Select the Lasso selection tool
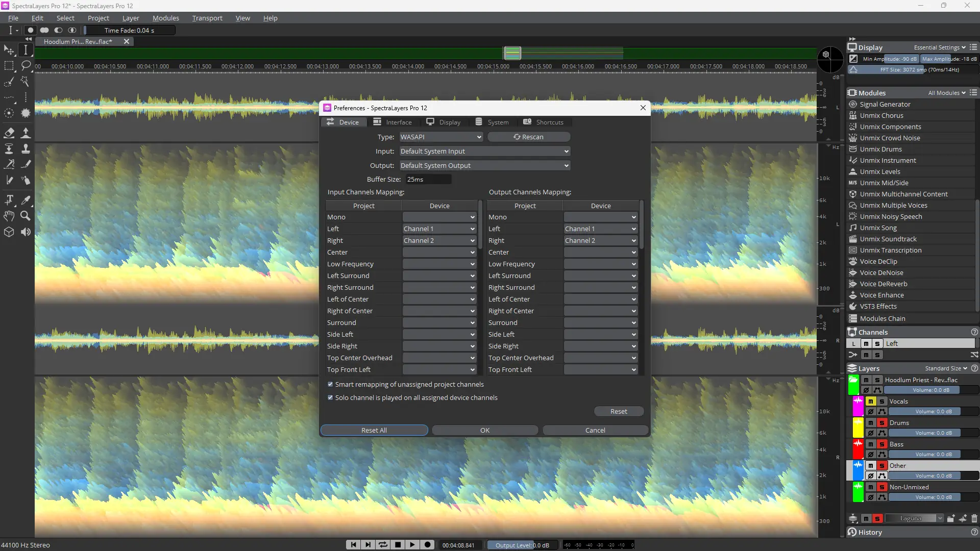The width and height of the screenshot is (980, 551). [26, 65]
